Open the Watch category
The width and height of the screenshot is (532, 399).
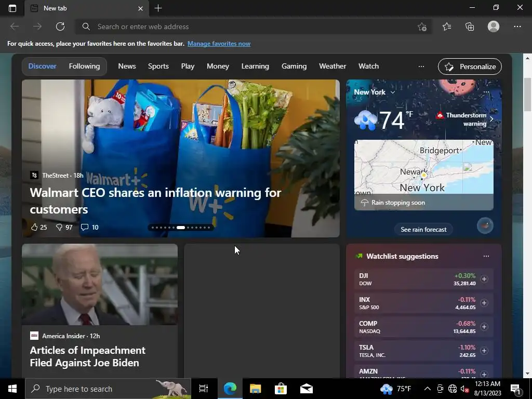click(368, 66)
